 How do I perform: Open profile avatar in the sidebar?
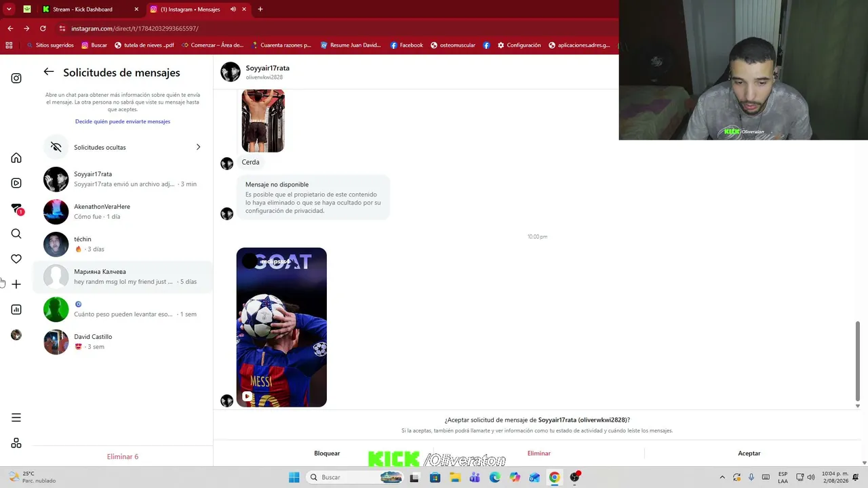pos(16,335)
